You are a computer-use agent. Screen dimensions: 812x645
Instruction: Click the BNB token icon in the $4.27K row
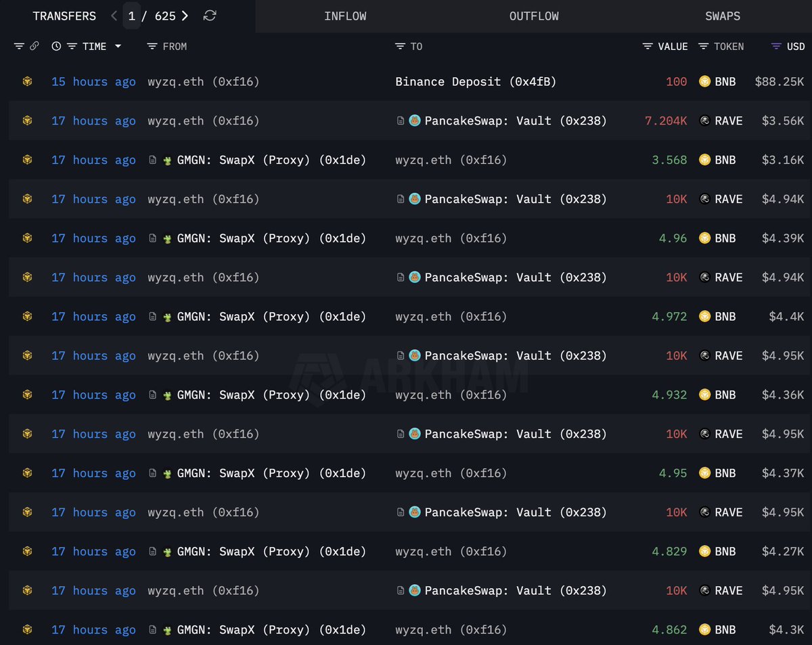click(x=704, y=551)
